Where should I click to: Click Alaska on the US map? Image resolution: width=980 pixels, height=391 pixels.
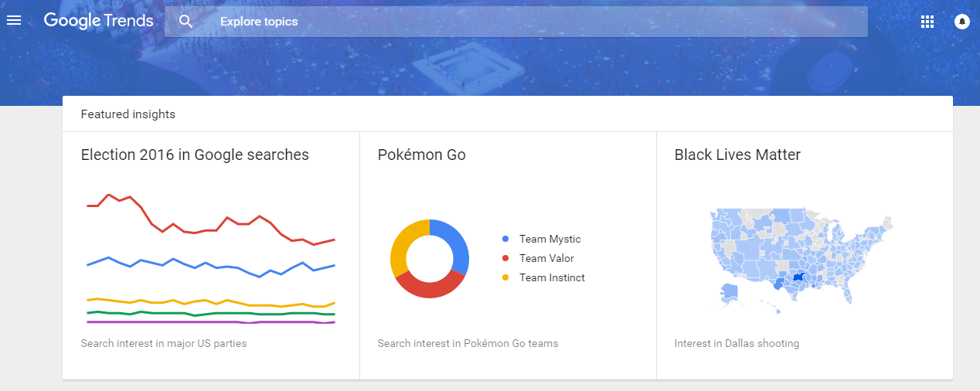click(730, 294)
